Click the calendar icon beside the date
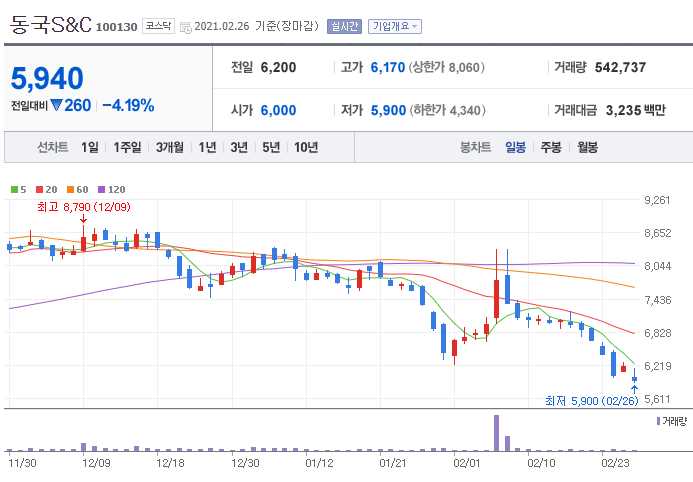 (186, 27)
